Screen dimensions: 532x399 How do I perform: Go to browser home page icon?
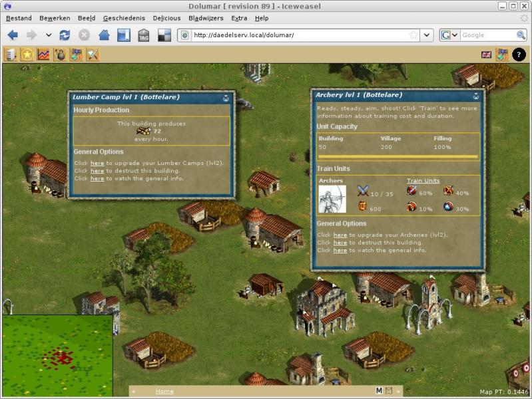[x=104, y=35]
